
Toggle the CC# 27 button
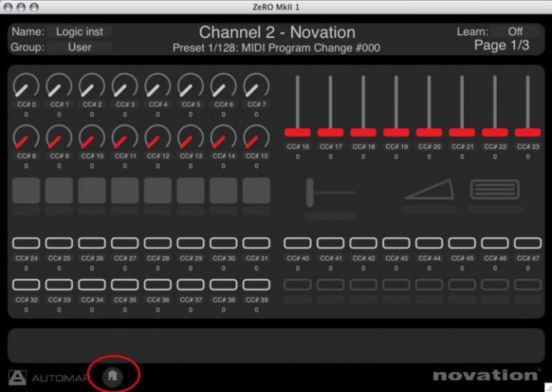pyautogui.click(x=125, y=243)
